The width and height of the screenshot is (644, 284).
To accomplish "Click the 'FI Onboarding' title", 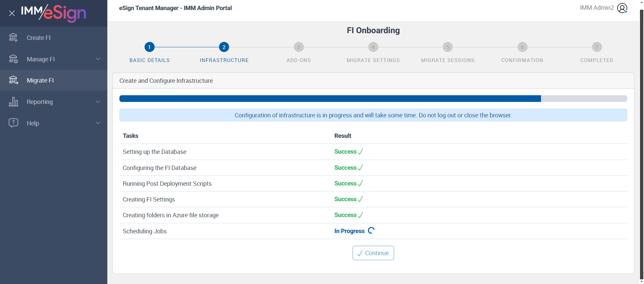I will [x=373, y=31].
